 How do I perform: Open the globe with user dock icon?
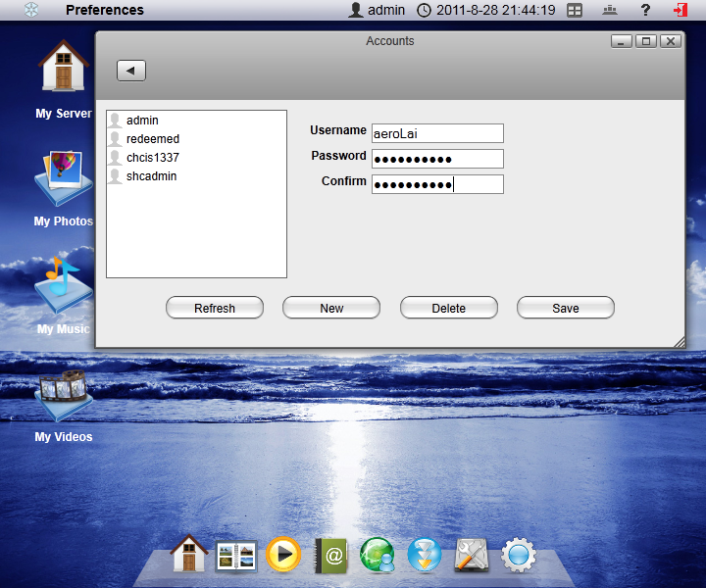pos(378,556)
